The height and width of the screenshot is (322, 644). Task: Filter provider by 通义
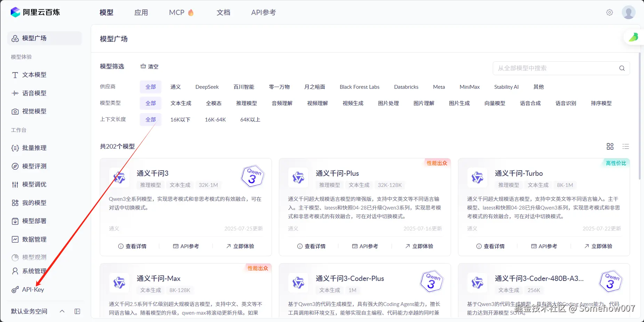(175, 87)
